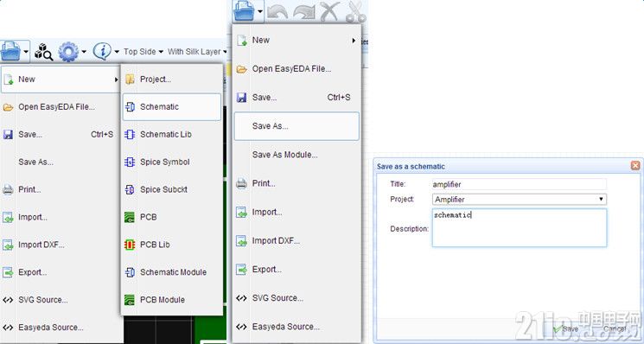Screen dimensions: 644x344
Task: Open the component search icon with magnifier
Action: 43,52
